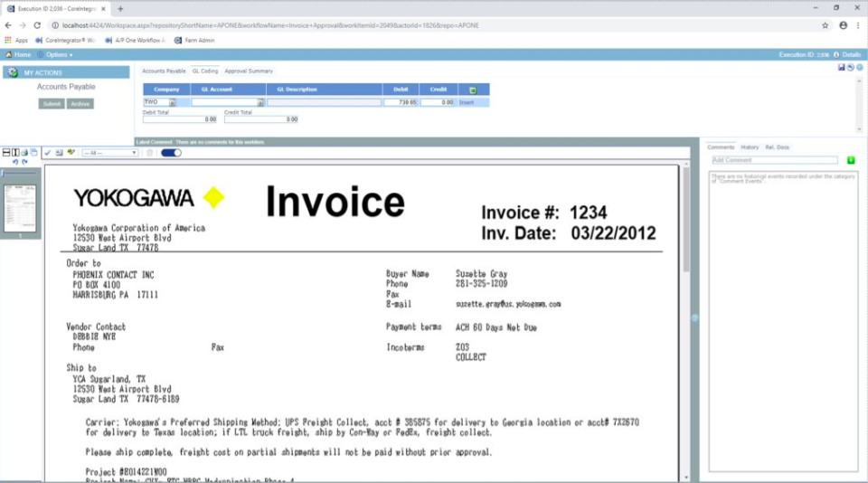Screen dimensions: 868x483
Task: Open the '-- All --' annotation filter dropdown
Action: (109, 153)
